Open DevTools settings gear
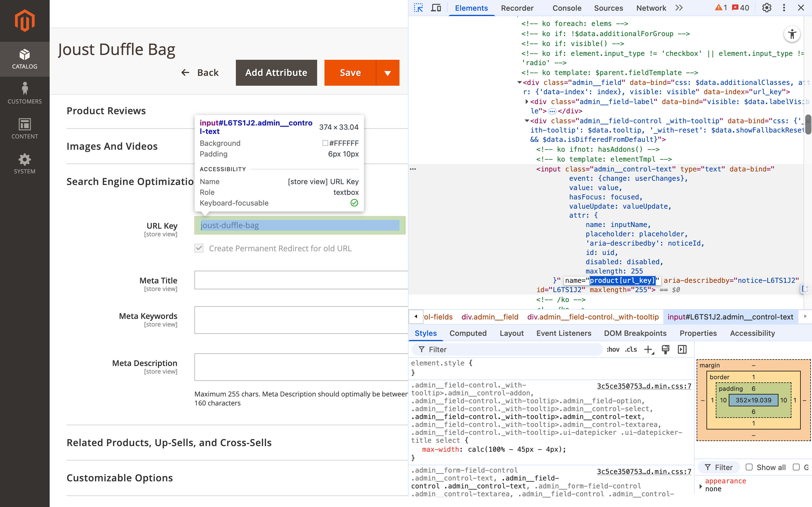Image resolution: width=812 pixels, height=507 pixels. 766,8
